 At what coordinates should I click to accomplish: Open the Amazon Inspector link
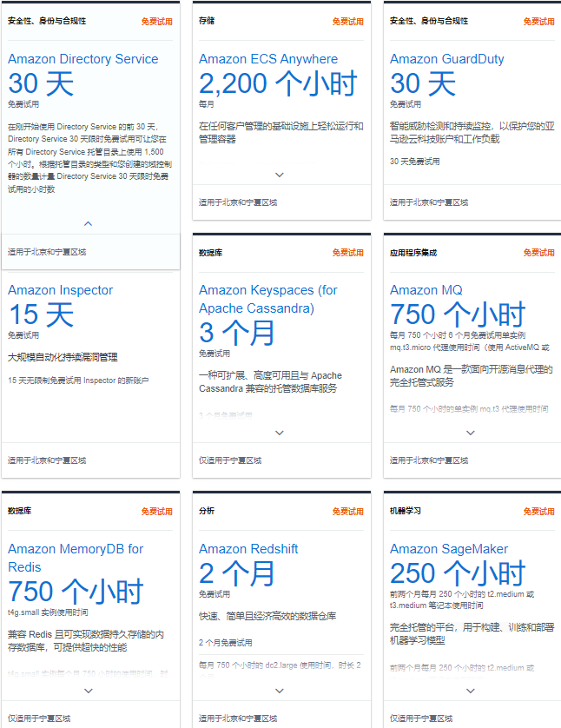point(60,290)
